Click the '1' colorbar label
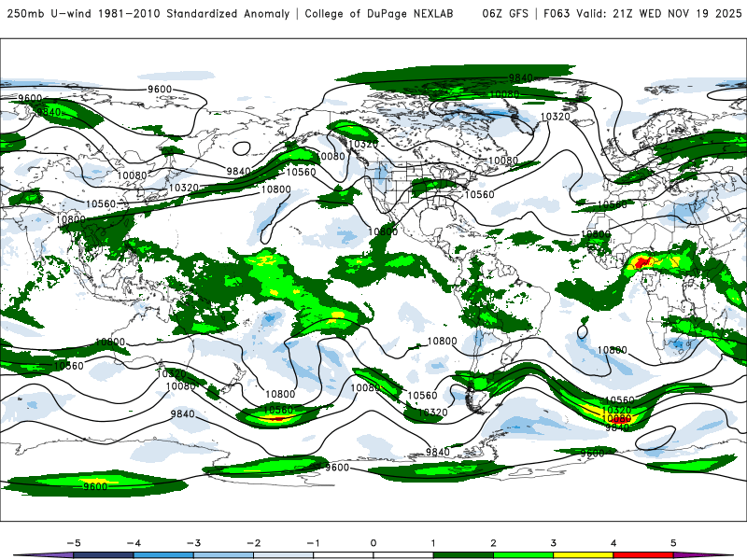 click(x=433, y=543)
